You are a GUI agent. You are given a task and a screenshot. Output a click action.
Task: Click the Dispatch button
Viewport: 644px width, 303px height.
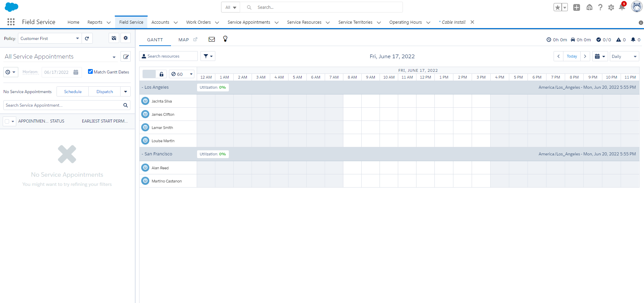[105, 91]
